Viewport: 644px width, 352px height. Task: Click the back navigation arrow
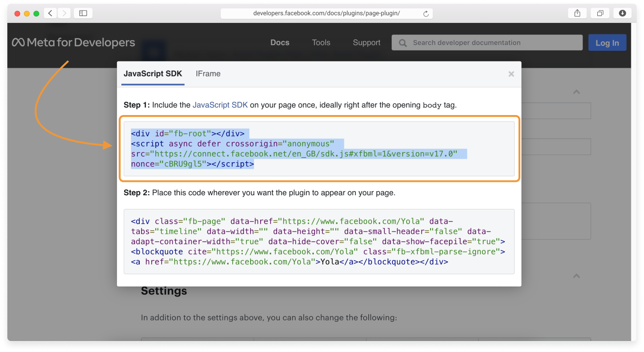tap(50, 13)
